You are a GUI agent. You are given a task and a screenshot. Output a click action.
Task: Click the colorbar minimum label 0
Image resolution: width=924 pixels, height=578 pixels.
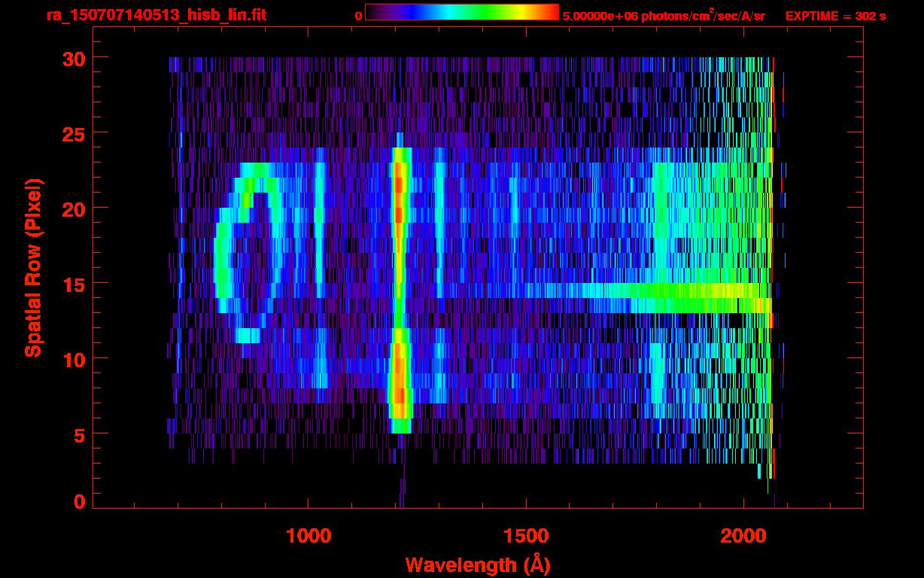359,16
